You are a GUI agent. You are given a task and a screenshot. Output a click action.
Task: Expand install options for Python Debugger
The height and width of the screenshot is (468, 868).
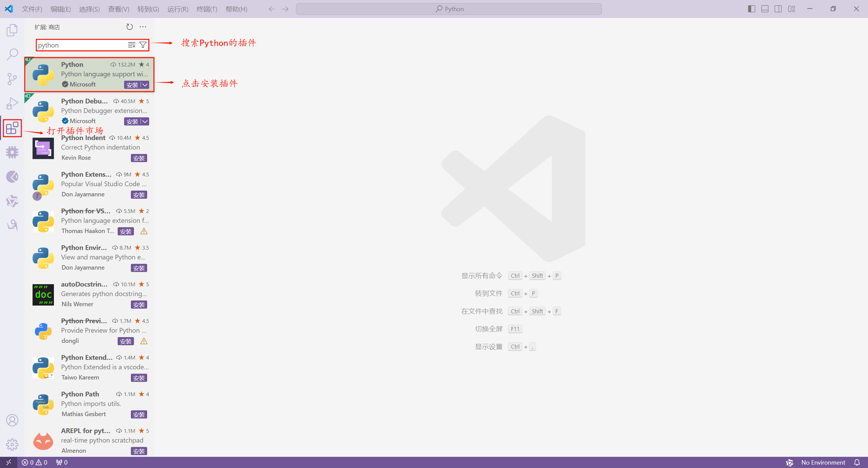click(x=145, y=121)
